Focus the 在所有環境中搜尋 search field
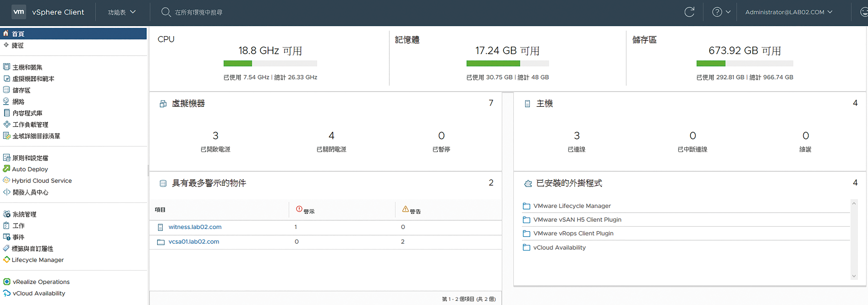 pos(198,12)
